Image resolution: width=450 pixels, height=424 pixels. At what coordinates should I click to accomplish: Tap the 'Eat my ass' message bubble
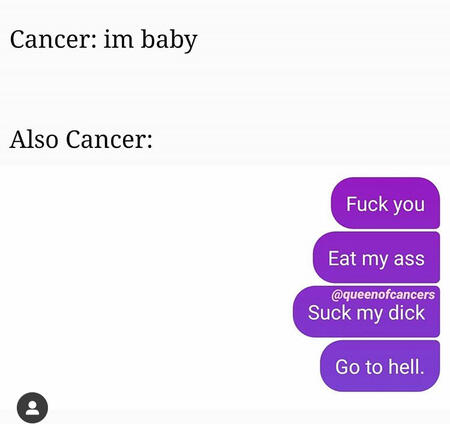tap(376, 257)
